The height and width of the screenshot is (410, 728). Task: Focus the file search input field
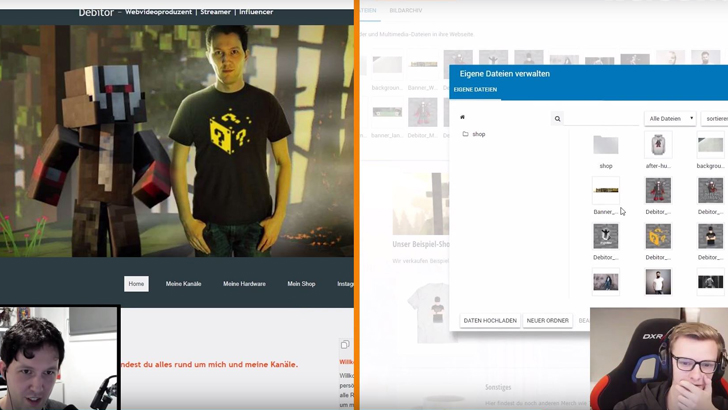pyautogui.click(x=601, y=119)
